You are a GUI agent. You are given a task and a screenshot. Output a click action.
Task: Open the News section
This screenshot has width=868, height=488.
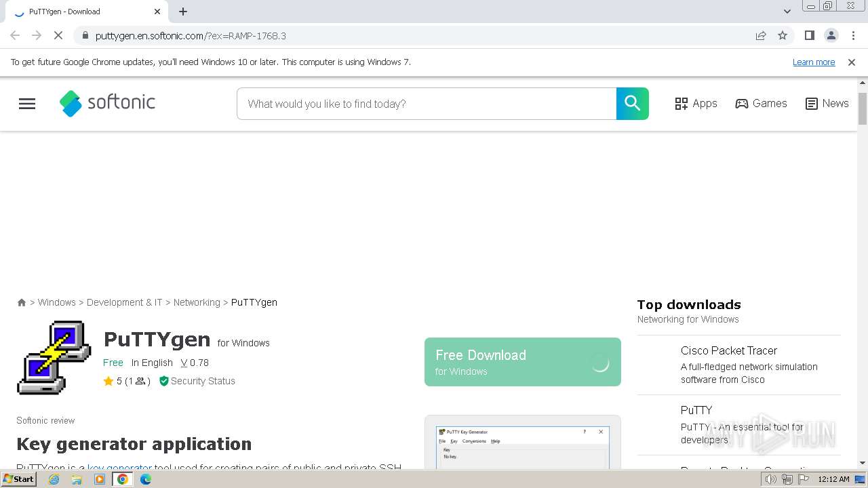[x=827, y=104]
